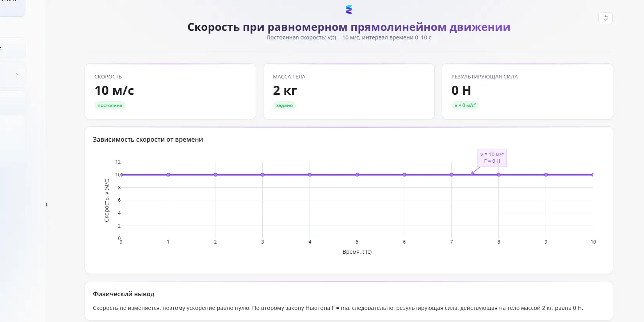This screenshot has height=322, width=644.
Task: Select the chart data point at t = 2
Action: click(215, 174)
